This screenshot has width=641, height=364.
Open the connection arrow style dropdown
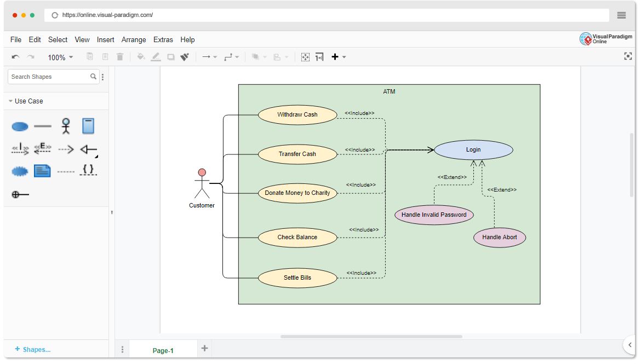(x=209, y=57)
